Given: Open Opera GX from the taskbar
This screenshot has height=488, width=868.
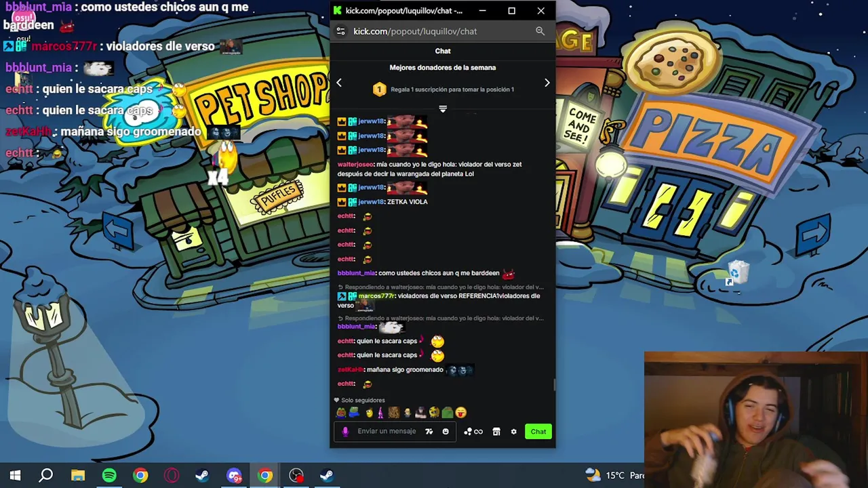Looking at the screenshot, I should tap(172, 476).
